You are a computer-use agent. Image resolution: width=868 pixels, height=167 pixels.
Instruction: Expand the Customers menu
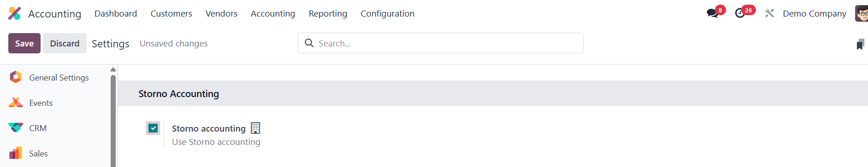(x=171, y=13)
